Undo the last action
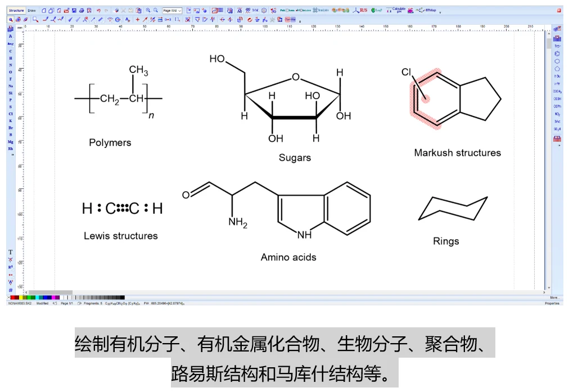Screen dimensions: 569x392 click(x=98, y=11)
